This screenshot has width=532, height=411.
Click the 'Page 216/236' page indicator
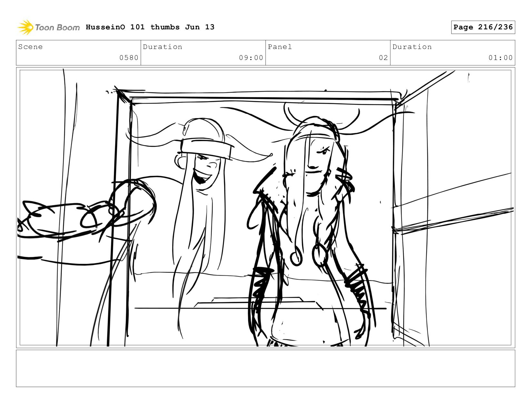(483, 27)
